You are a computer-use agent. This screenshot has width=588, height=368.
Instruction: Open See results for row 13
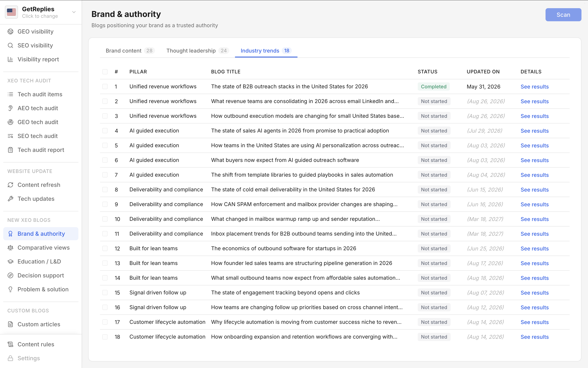tap(535, 263)
